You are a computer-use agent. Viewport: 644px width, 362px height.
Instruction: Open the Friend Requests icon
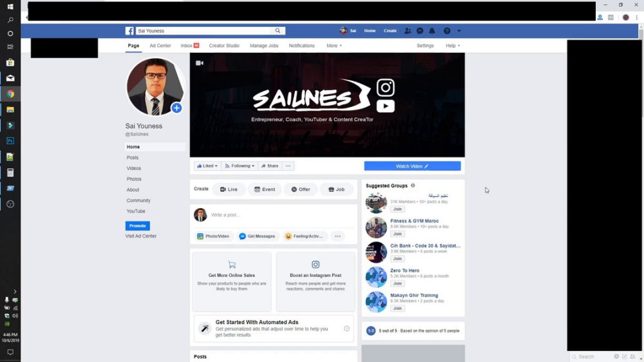coord(408,31)
